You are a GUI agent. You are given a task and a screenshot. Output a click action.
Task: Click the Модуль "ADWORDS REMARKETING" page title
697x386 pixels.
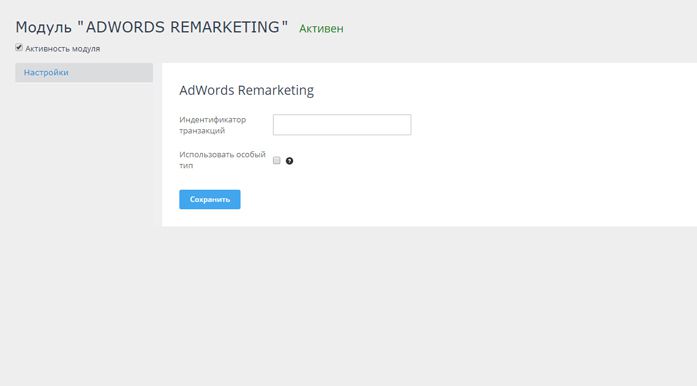pos(152,27)
